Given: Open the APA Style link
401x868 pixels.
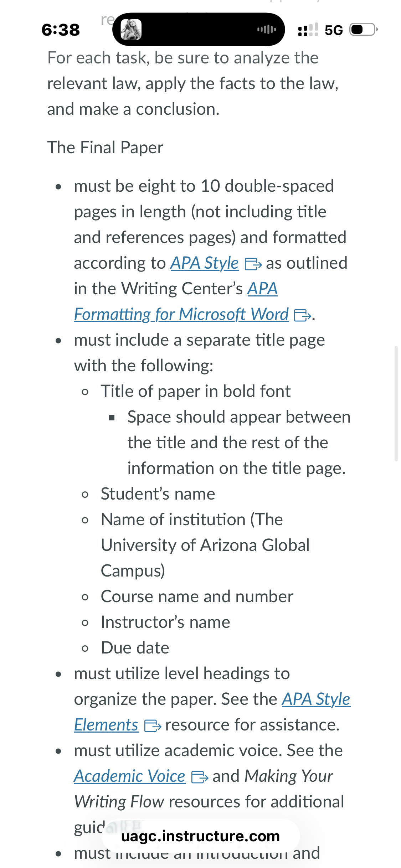Looking at the screenshot, I should (205, 263).
